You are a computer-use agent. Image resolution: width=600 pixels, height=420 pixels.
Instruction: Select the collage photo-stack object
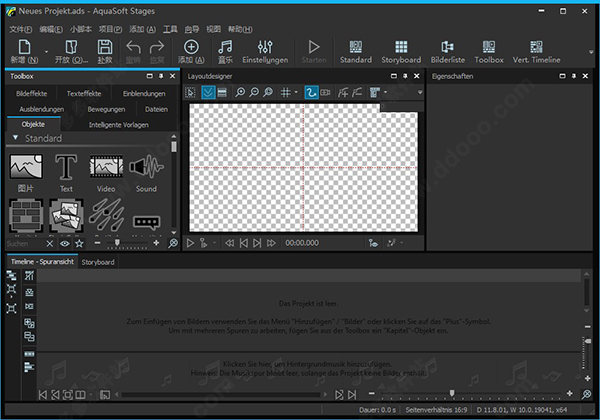pyautogui.click(x=66, y=215)
